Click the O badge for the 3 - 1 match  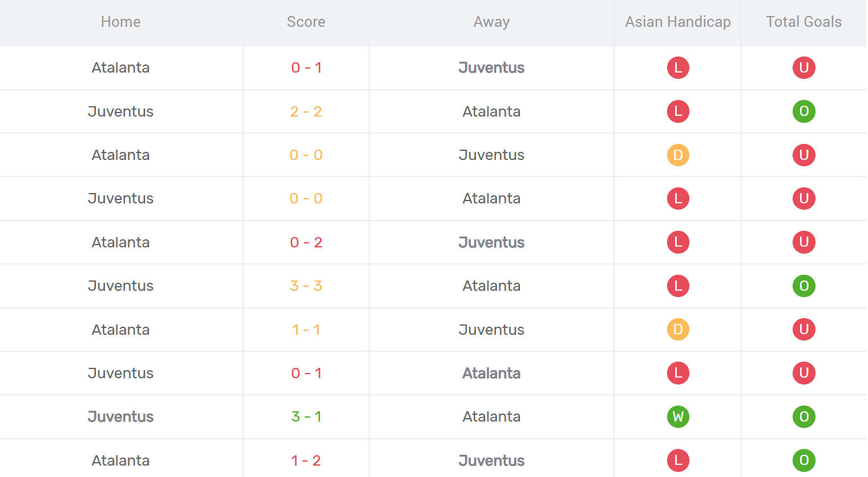click(804, 416)
